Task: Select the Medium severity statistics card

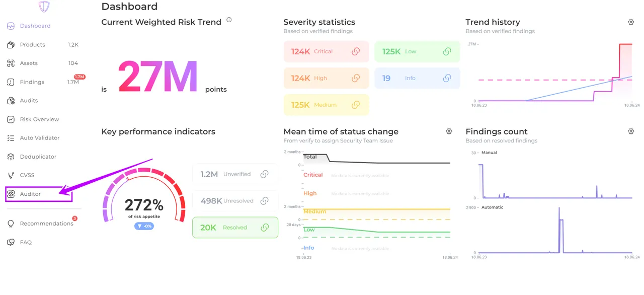Action: click(326, 105)
